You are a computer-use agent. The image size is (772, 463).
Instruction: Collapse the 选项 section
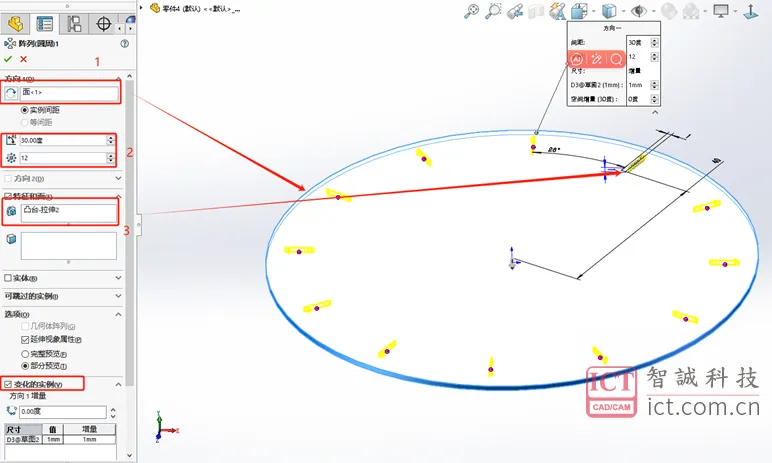[118, 314]
